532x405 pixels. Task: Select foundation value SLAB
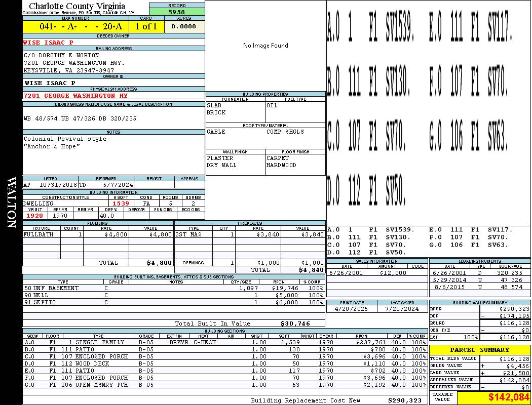(214, 105)
